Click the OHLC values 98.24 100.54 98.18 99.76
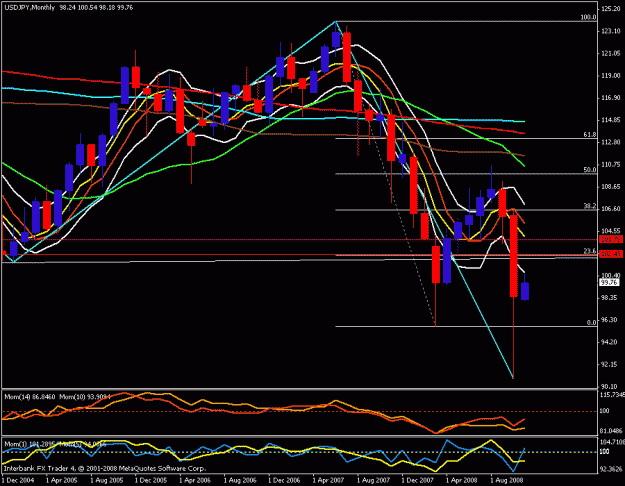 pos(96,8)
